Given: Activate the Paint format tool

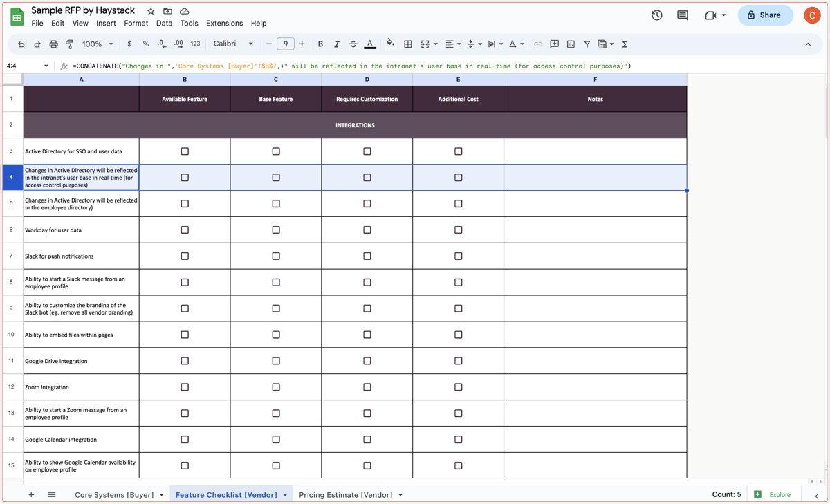Looking at the screenshot, I should (x=70, y=44).
